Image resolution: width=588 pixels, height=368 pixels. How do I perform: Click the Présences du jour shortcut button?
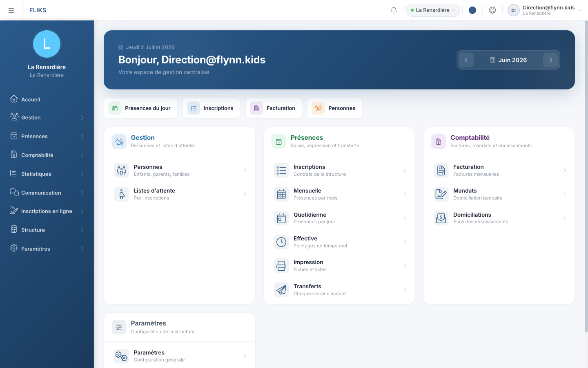(x=140, y=108)
